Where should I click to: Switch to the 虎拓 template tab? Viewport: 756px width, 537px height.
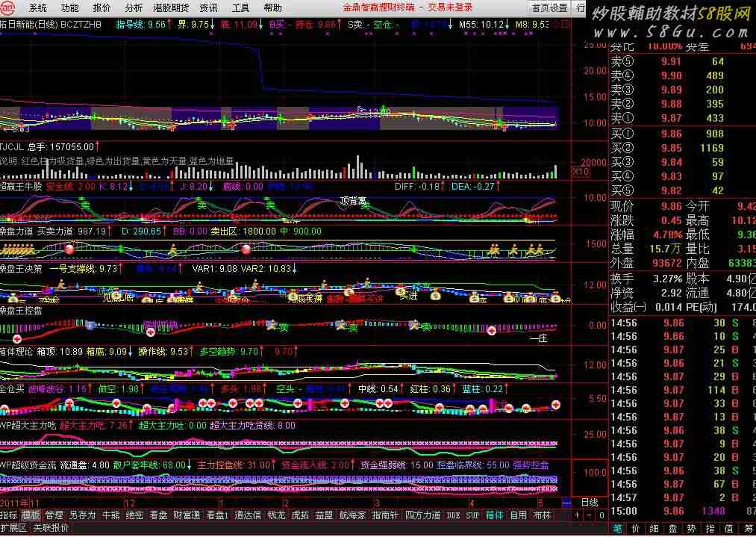(300, 515)
